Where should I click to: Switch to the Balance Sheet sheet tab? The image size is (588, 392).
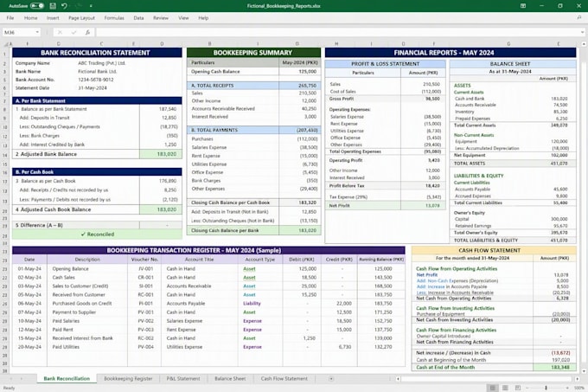coord(230,378)
